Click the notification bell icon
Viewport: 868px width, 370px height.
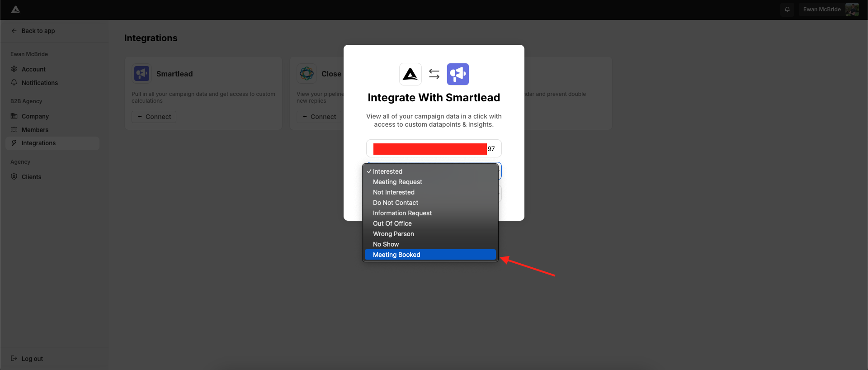[787, 9]
